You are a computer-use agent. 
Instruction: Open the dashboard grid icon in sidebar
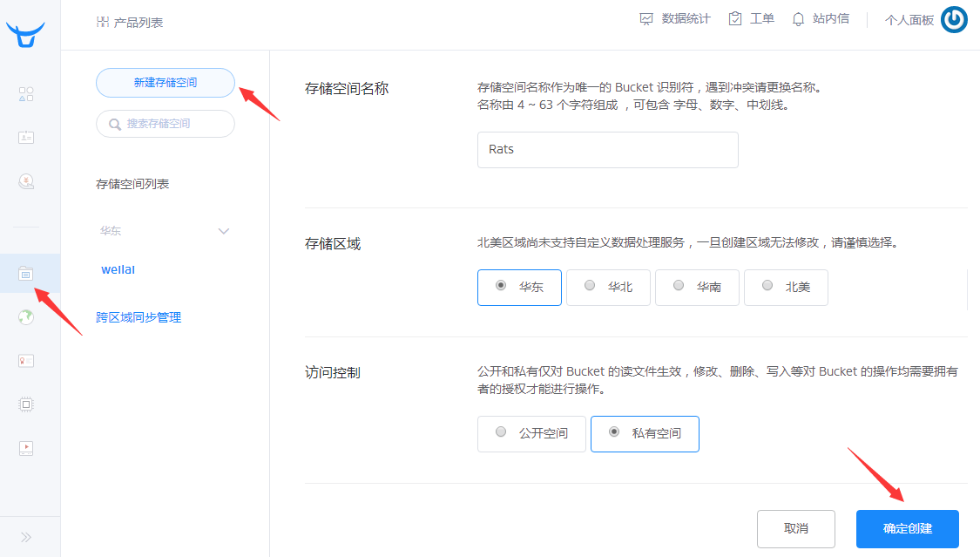coord(26,94)
